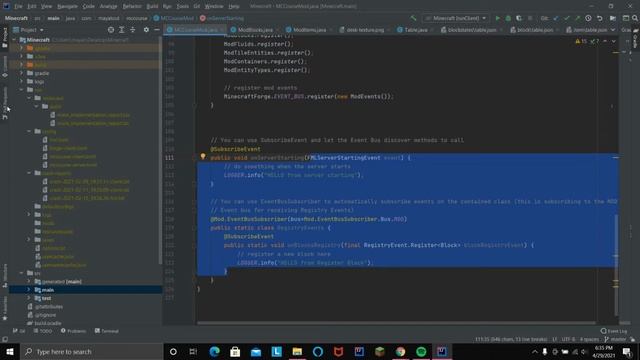
Task: Open the run-anything window icon
Action: point(626,18)
